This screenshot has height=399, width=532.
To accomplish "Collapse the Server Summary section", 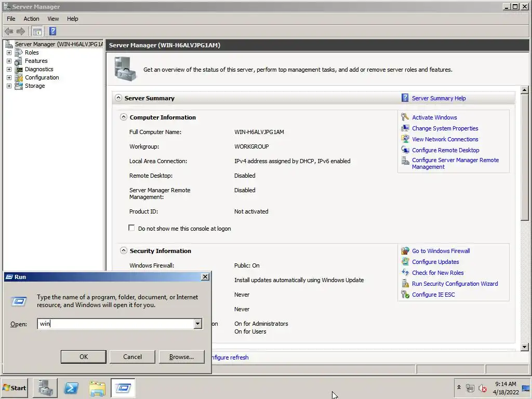I will pos(118,98).
